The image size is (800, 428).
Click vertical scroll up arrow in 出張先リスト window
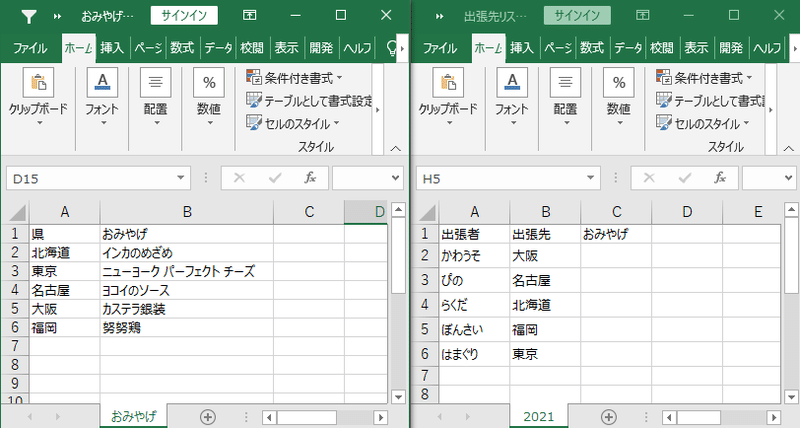pyautogui.click(x=791, y=209)
